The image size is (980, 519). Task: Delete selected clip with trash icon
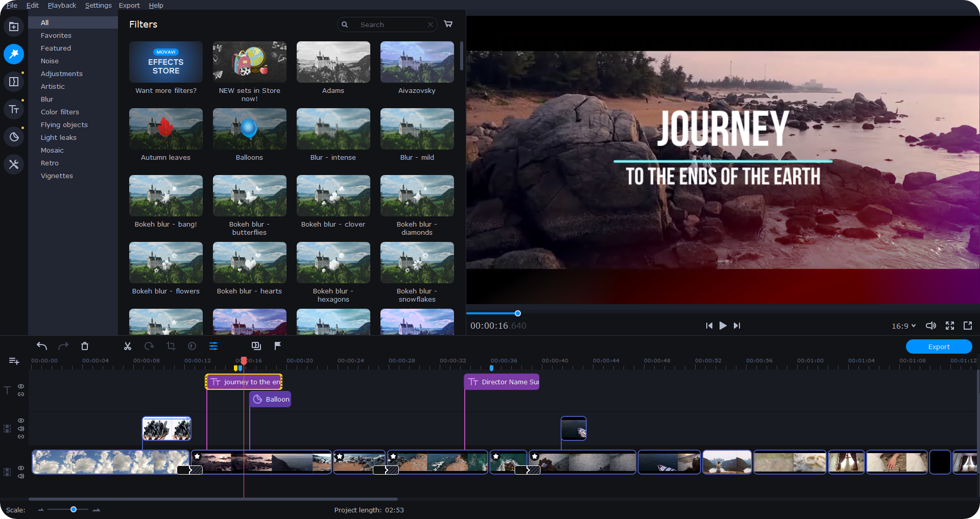[85, 346]
